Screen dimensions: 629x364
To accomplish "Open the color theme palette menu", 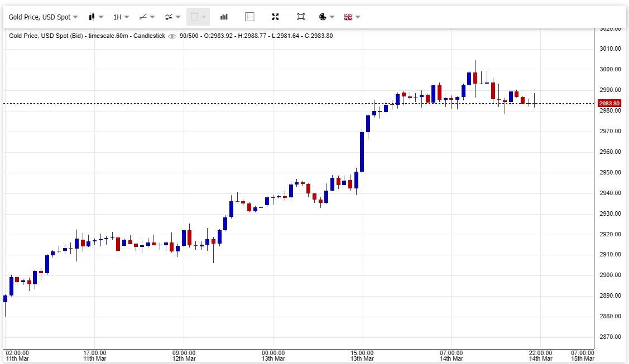I will (326, 17).
